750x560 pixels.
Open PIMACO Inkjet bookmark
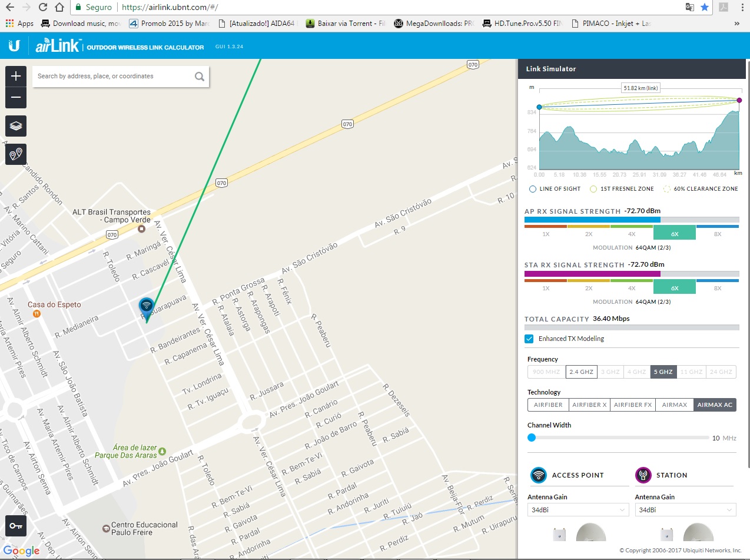(x=610, y=24)
